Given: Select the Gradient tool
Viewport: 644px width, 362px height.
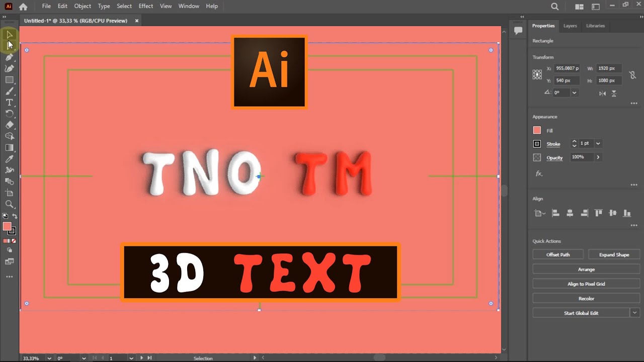Looking at the screenshot, I should pos(10,148).
